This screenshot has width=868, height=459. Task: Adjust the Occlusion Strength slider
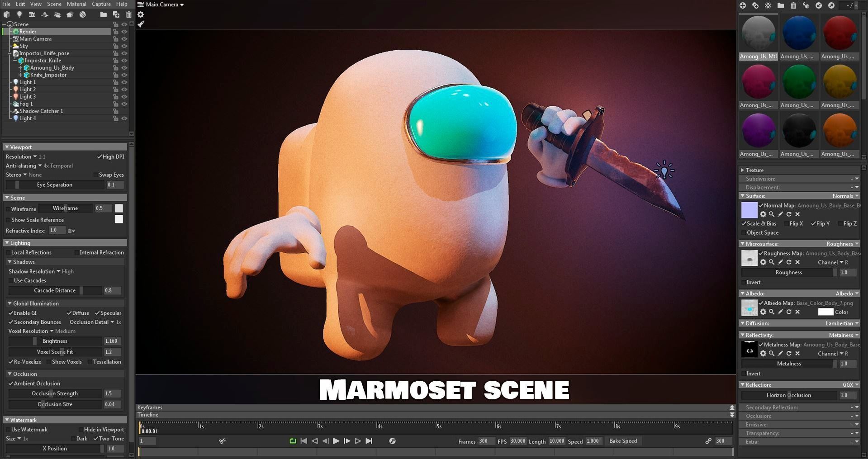pos(55,393)
